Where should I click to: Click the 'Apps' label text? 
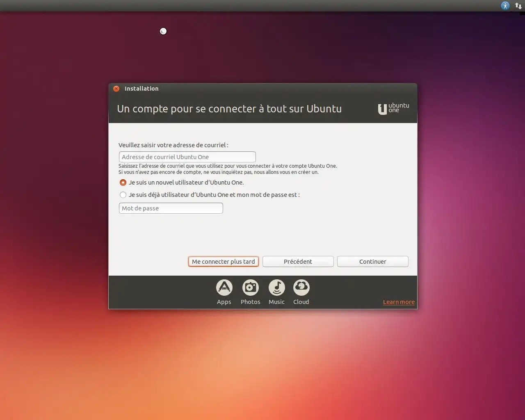click(x=224, y=302)
